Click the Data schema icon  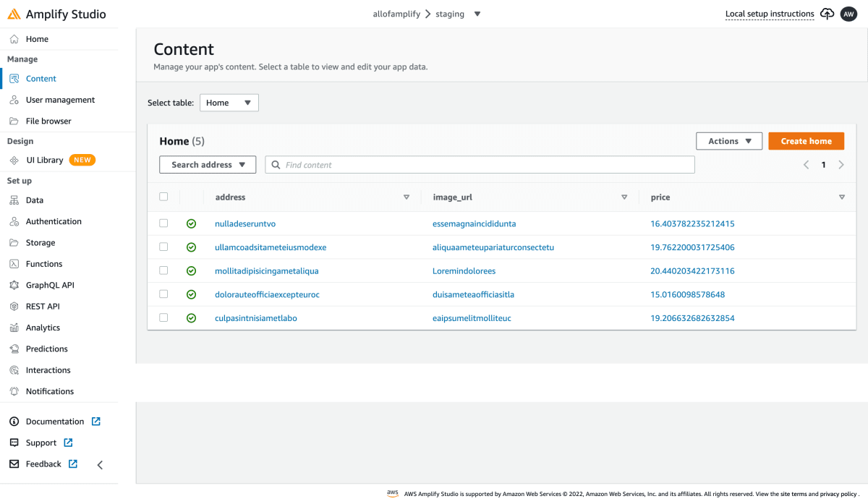[14, 200]
